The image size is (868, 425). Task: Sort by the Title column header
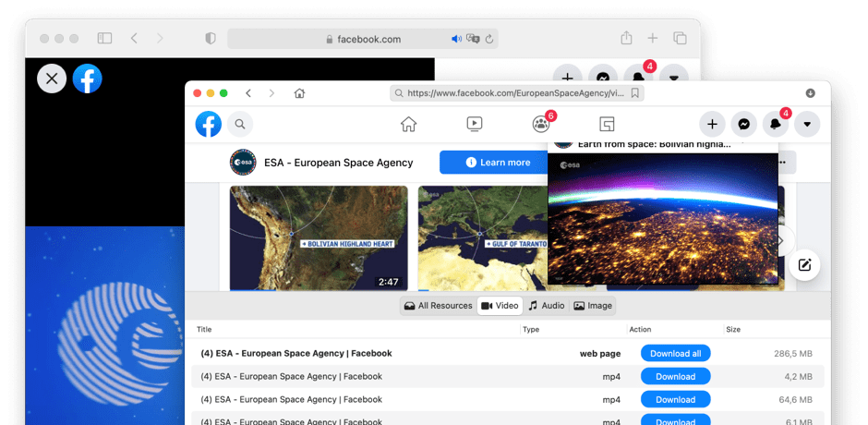click(x=204, y=329)
